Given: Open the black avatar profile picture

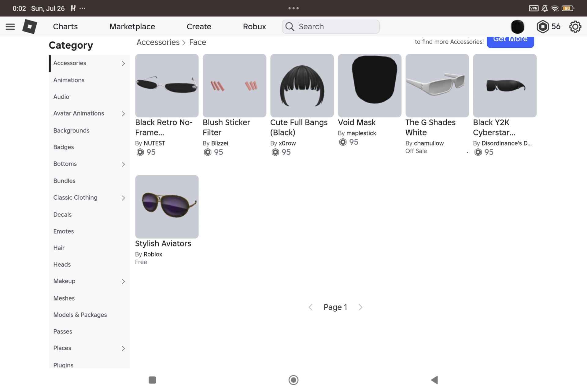Looking at the screenshot, I should [x=517, y=27].
